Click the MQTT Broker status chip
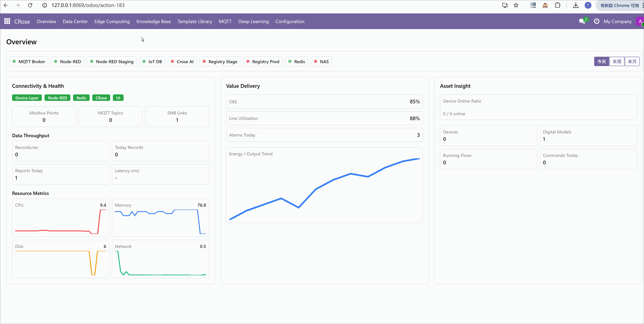Image resolution: width=644 pixels, height=324 pixels. pos(29,61)
